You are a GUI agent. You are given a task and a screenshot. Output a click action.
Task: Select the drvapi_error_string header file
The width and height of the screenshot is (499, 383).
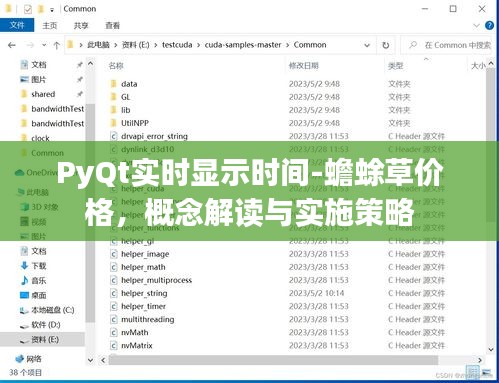click(x=154, y=136)
